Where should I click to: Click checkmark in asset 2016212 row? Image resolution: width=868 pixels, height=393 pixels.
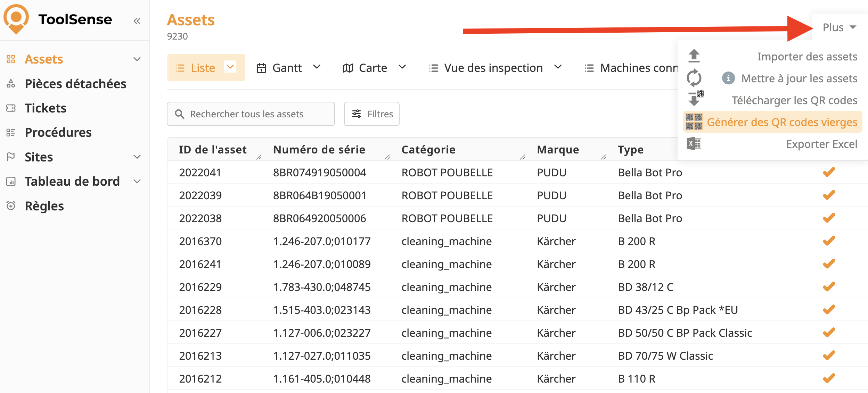click(829, 378)
